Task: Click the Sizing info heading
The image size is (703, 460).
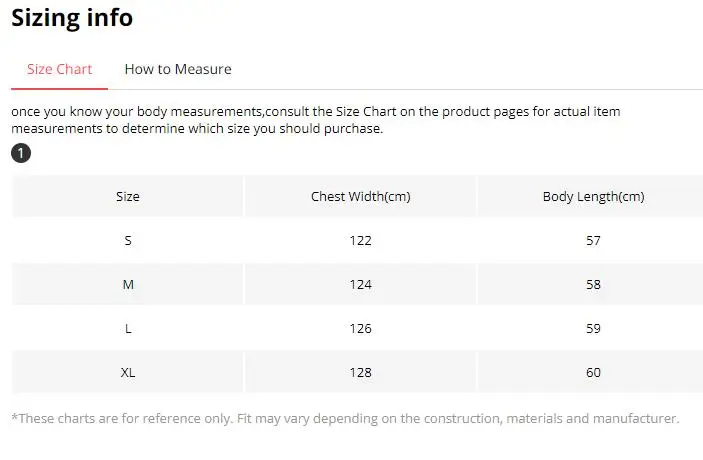Action: (72, 18)
